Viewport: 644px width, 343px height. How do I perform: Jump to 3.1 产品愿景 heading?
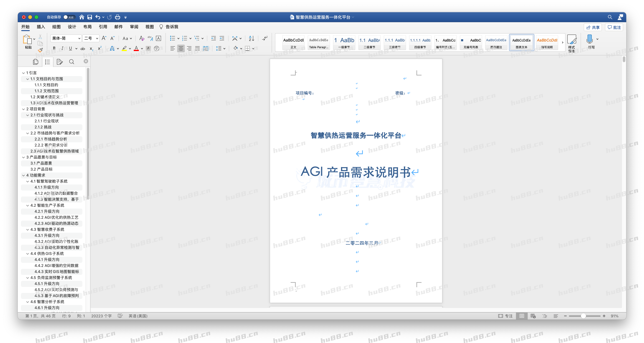(41, 163)
